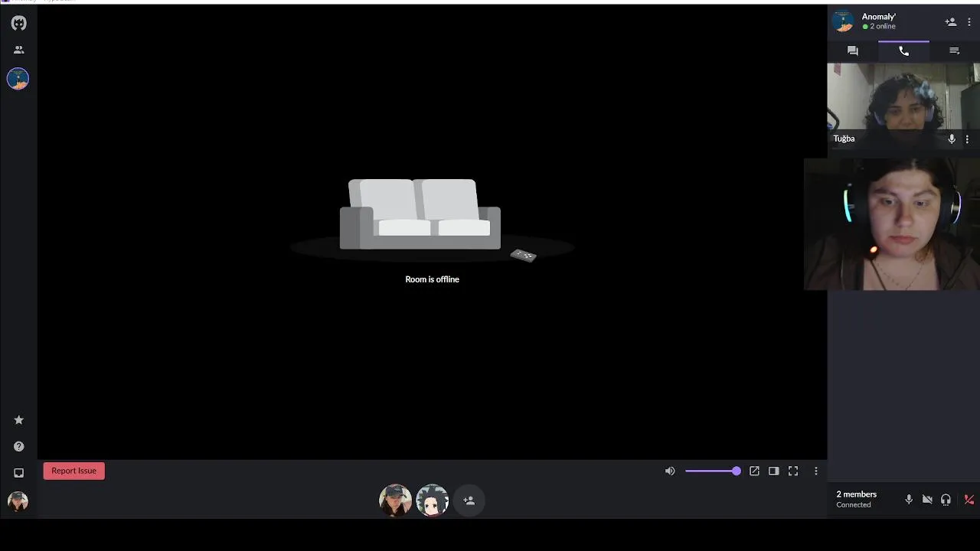Mute the room volume speaker icon
The width and height of the screenshot is (980, 551).
(x=670, y=471)
